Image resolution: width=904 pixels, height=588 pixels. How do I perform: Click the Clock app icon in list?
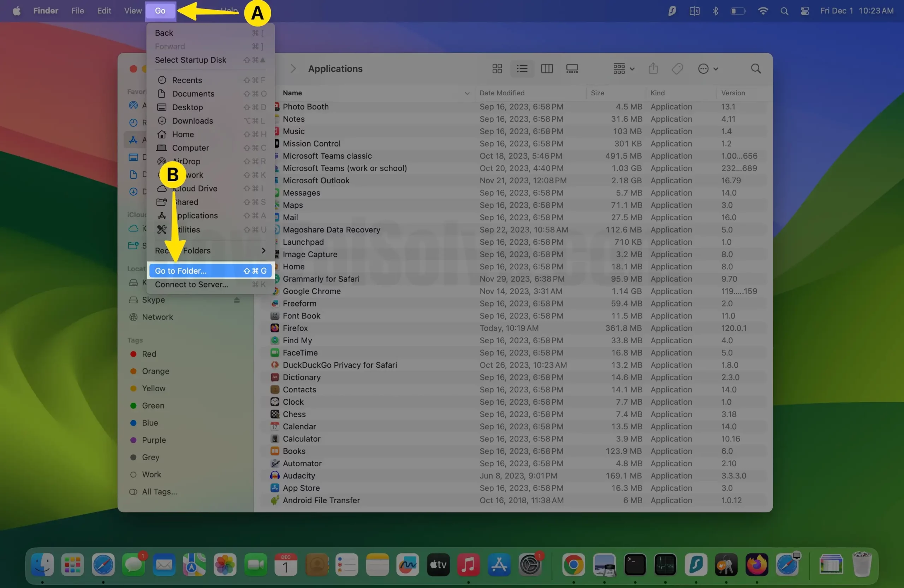pyautogui.click(x=275, y=402)
